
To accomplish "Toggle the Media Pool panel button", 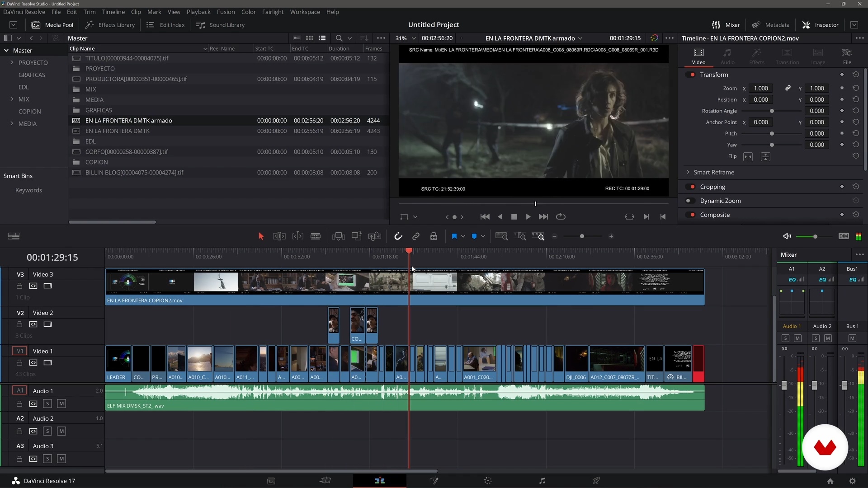I will pos(52,25).
